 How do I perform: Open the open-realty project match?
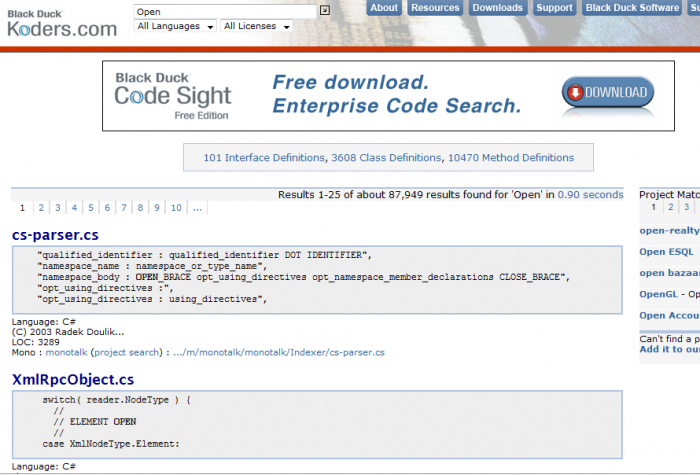(669, 231)
